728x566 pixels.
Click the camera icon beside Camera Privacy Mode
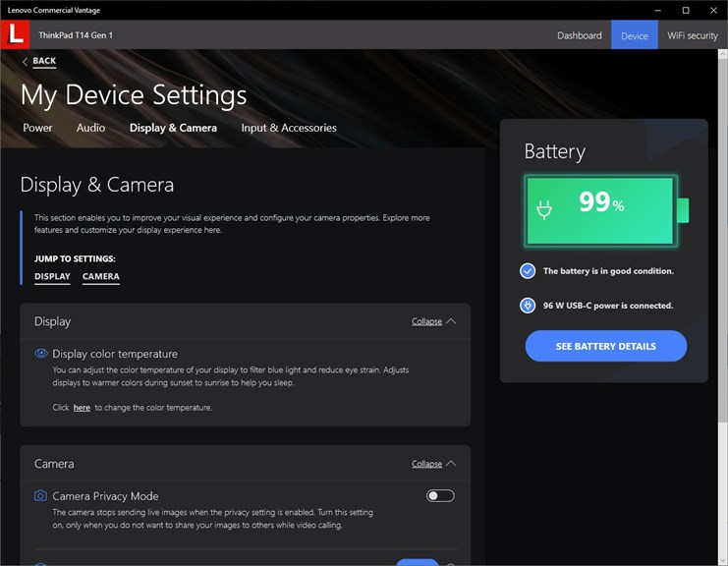point(41,495)
